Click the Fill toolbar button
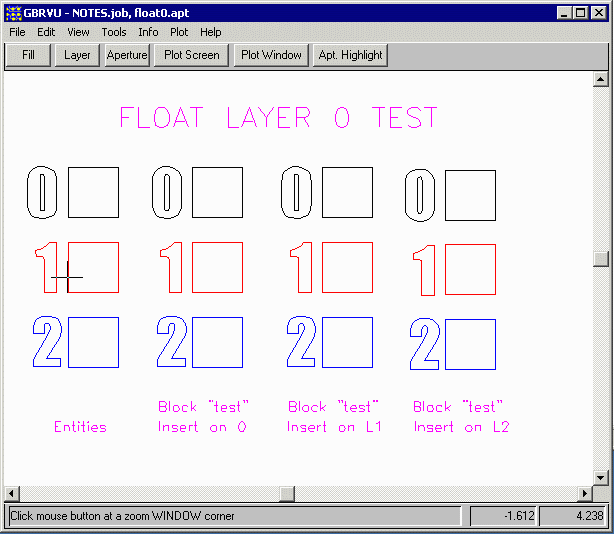 click(x=28, y=55)
